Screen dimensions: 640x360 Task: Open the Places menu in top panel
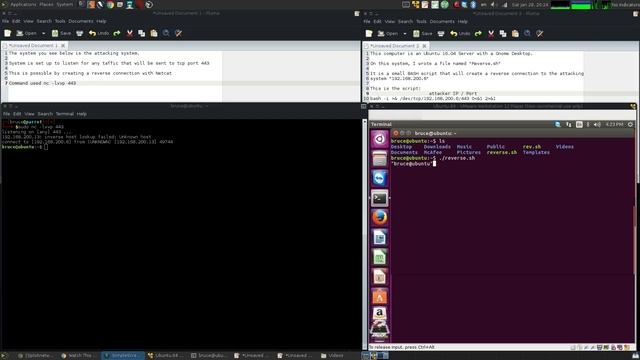pyautogui.click(x=46, y=4)
